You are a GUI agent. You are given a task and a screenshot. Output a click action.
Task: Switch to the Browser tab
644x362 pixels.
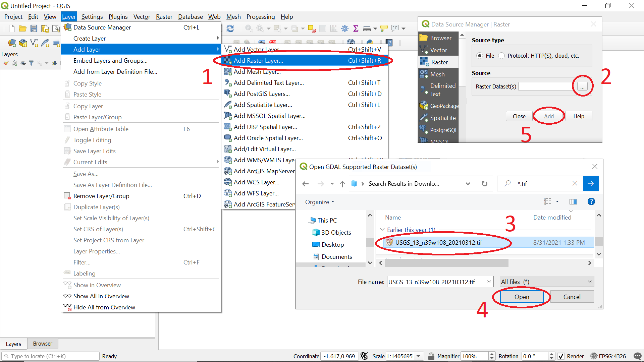coord(43,344)
